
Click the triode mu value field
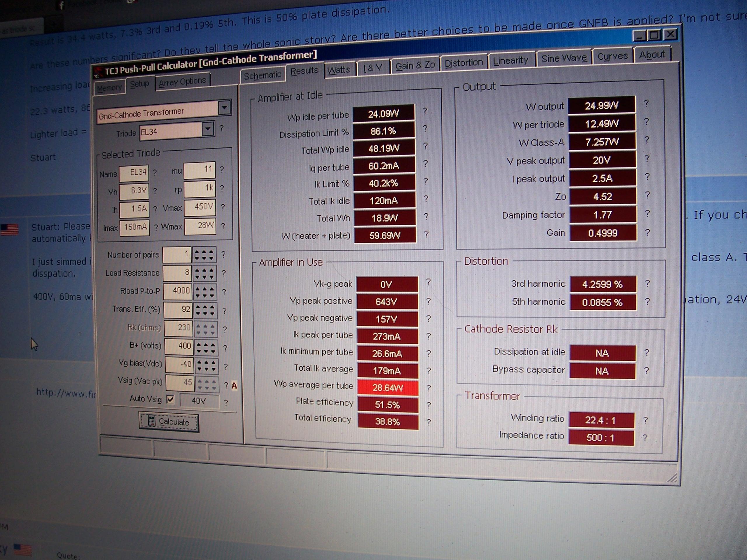click(199, 170)
